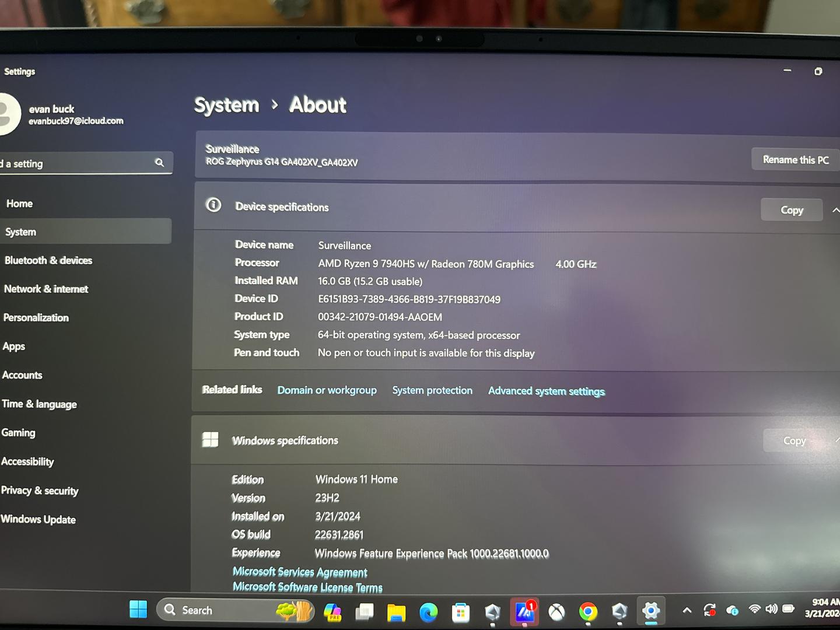Copy the Windows specifications

pos(794,441)
